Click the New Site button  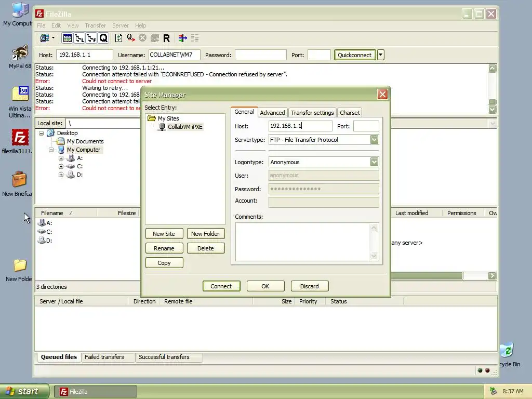click(164, 234)
